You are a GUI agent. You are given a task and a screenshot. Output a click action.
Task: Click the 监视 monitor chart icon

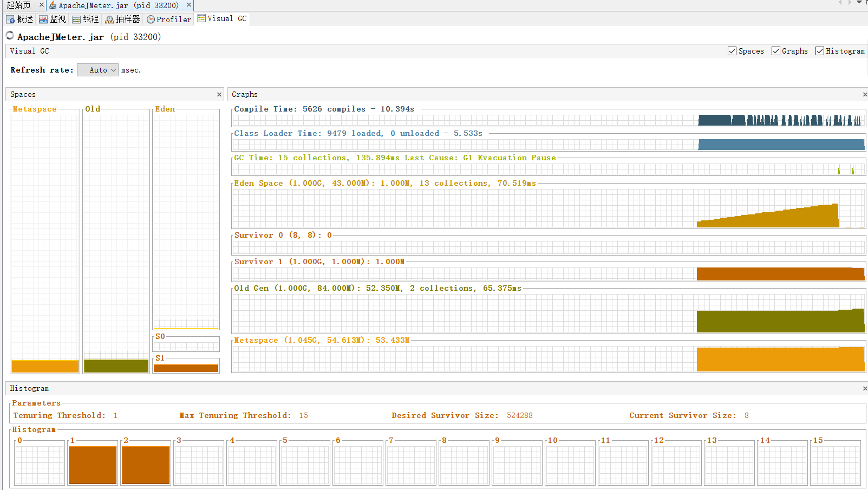pos(43,19)
